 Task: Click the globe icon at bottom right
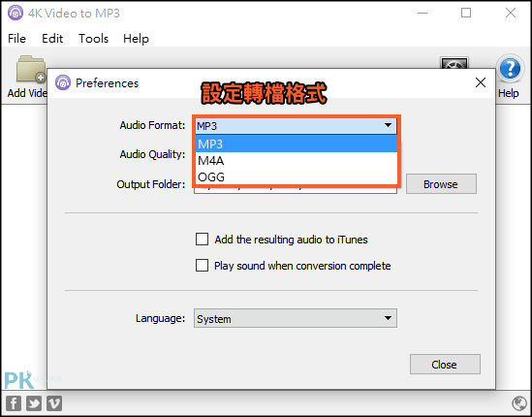(519, 403)
